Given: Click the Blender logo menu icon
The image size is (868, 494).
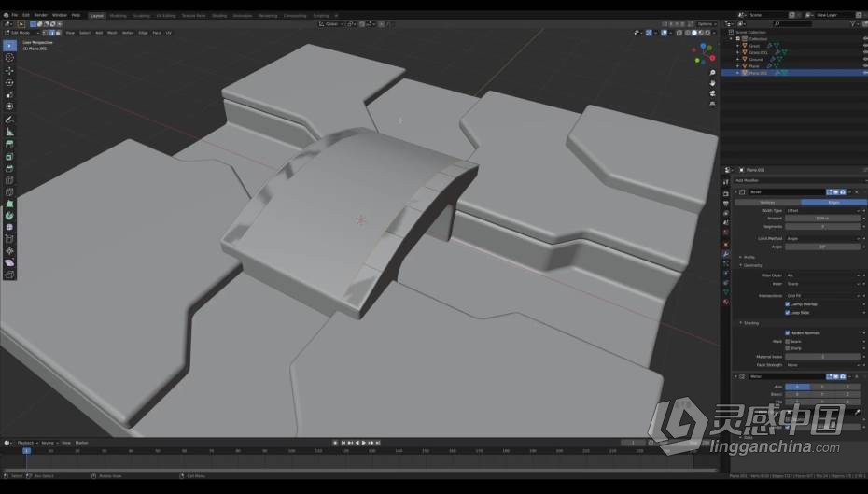Looking at the screenshot, I should [x=7, y=15].
